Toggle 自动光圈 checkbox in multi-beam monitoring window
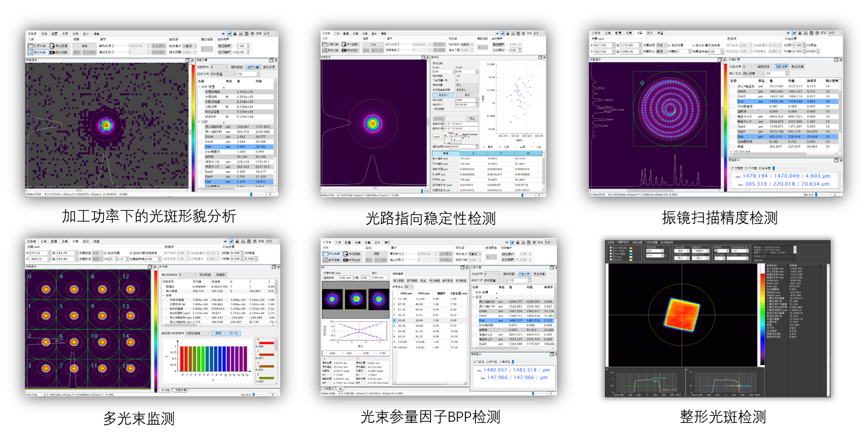 [104, 253]
